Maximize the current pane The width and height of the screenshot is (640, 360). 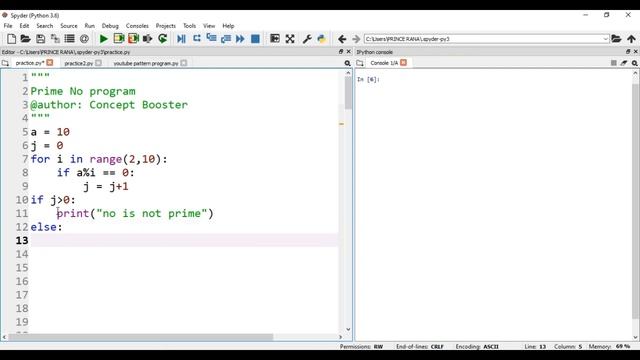pyautogui.click(x=275, y=39)
